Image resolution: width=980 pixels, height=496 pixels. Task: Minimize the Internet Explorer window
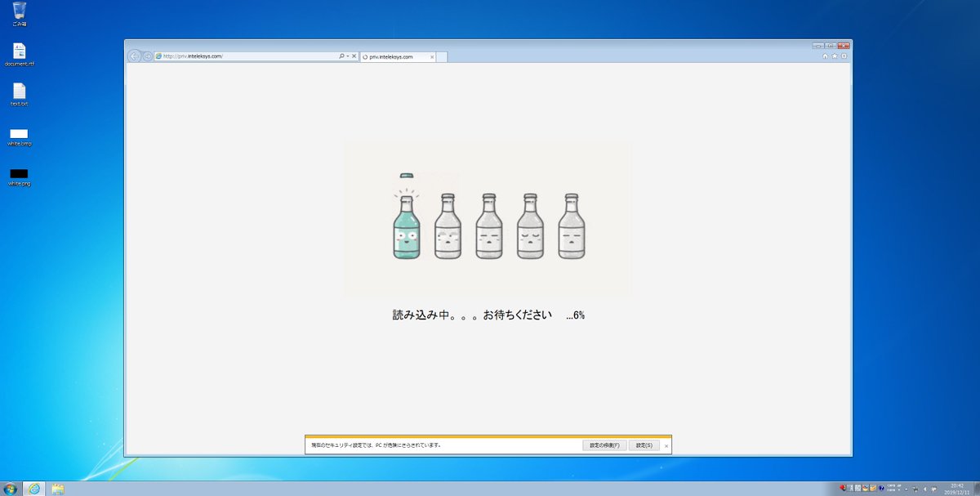click(x=818, y=45)
